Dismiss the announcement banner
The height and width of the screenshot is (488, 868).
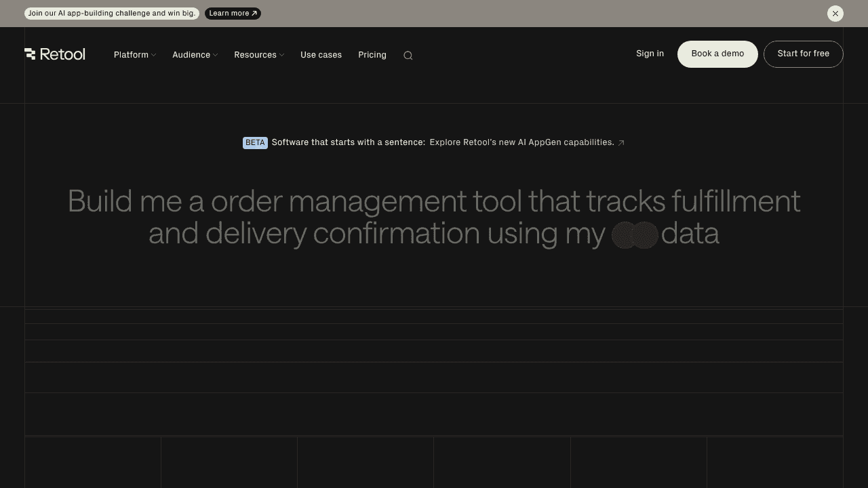(x=835, y=14)
